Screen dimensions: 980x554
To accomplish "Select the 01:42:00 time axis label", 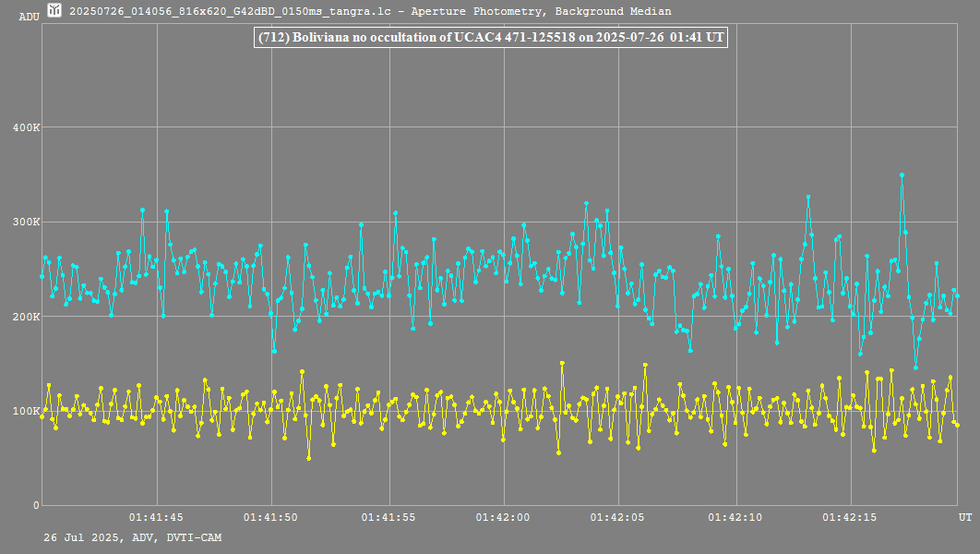I will pyautogui.click(x=504, y=517).
